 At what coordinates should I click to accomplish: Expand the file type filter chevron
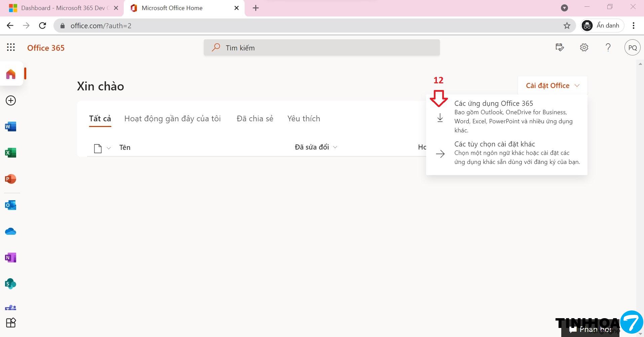click(109, 148)
